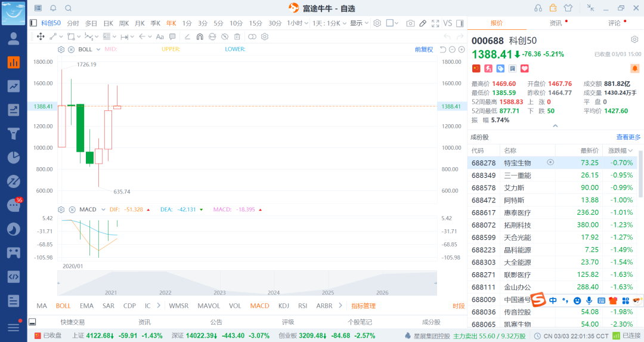Expand more secondary indicators after ARBR
This screenshot has height=342, width=644.
click(340, 306)
